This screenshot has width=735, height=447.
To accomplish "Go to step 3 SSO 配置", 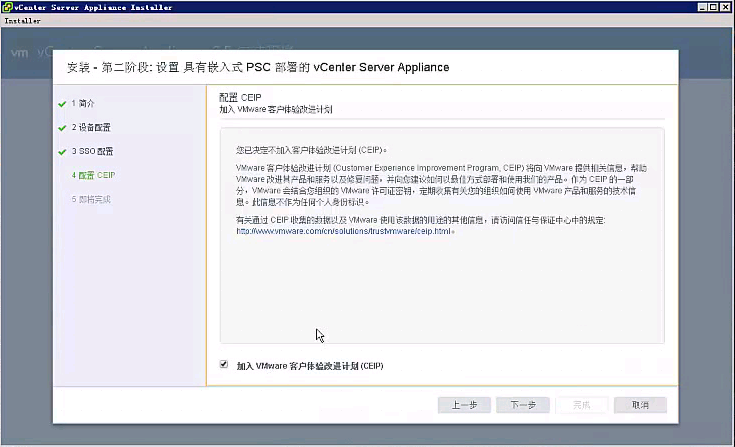I will 92,151.
